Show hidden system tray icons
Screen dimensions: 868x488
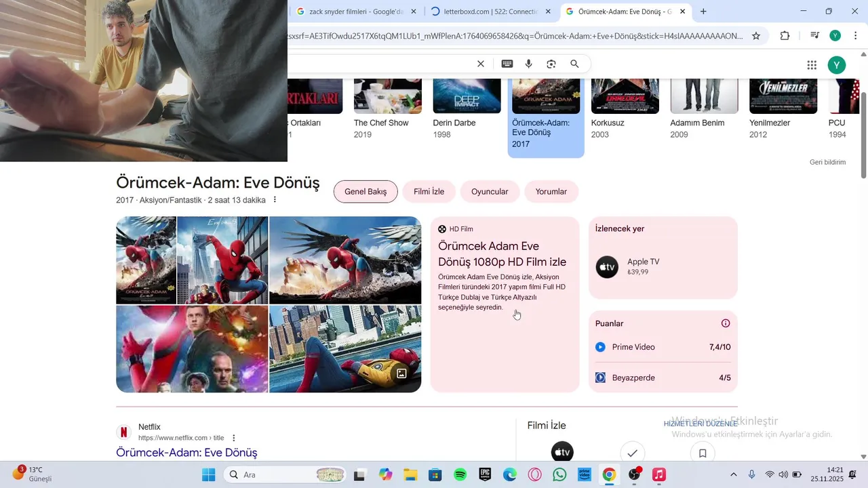tap(733, 474)
